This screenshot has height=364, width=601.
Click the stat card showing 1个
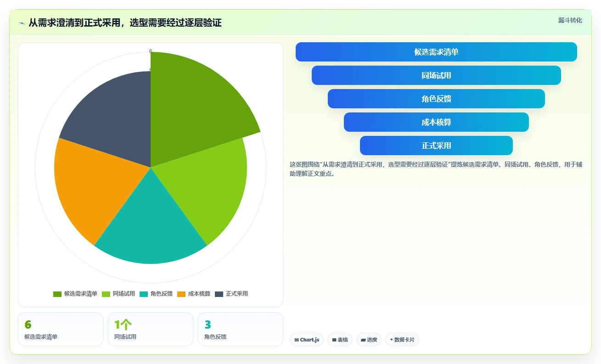(151, 329)
